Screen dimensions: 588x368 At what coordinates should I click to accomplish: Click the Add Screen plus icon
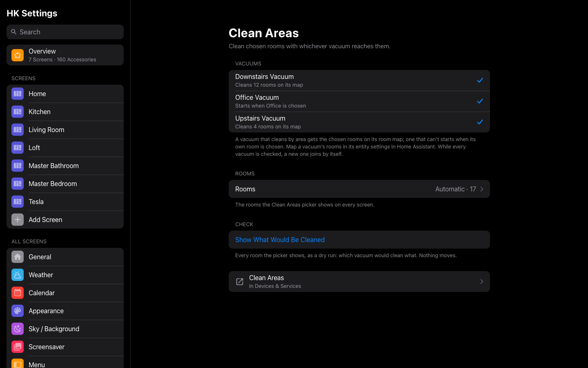(x=18, y=220)
